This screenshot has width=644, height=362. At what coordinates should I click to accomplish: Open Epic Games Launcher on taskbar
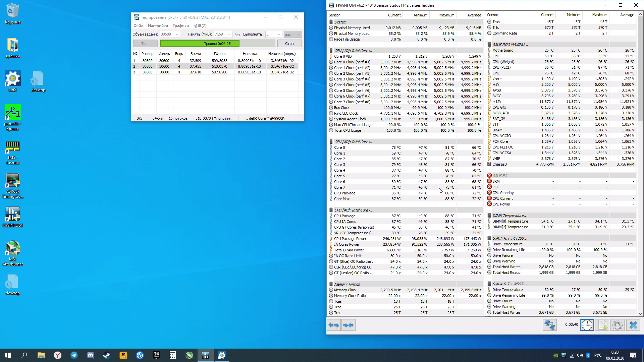point(156,355)
